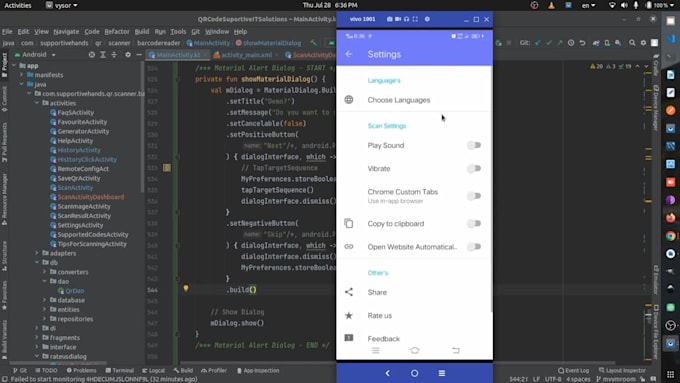Tap Choose Languages setting
Image resolution: width=680 pixels, height=383 pixels.
pos(415,100)
